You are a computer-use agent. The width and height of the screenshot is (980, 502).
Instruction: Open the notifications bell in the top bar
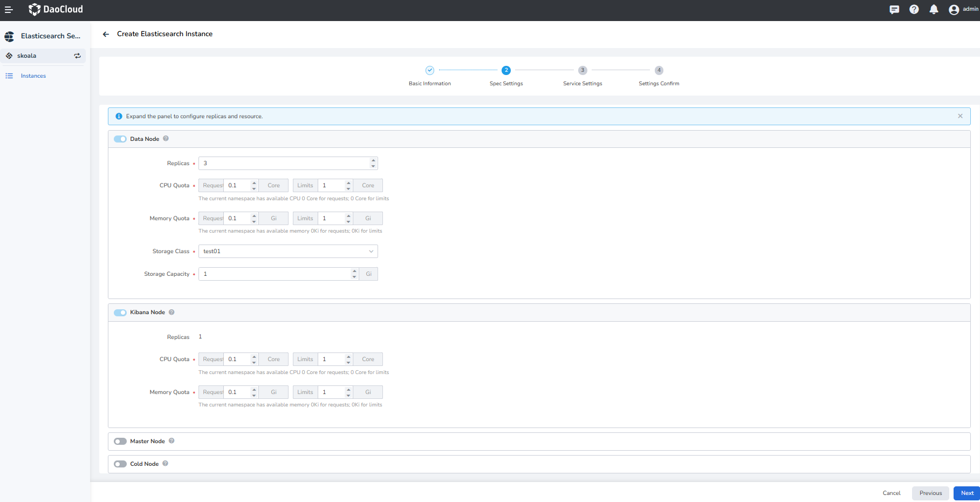[934, 9]
